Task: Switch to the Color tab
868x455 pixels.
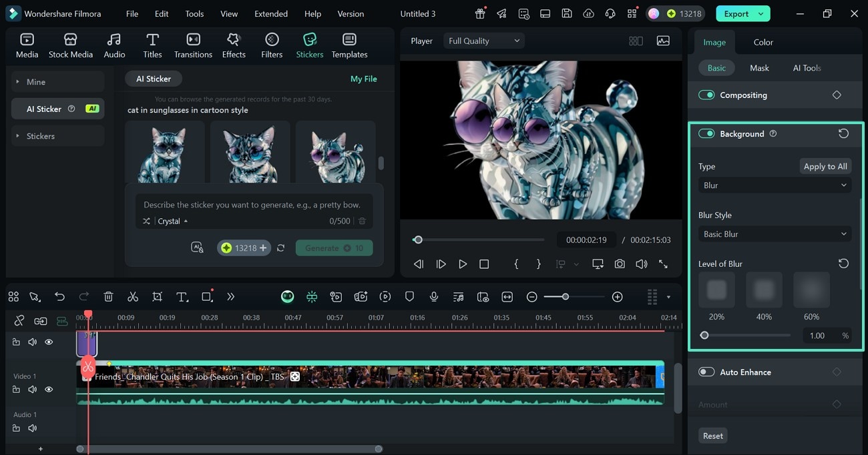Action: point(763,42)
